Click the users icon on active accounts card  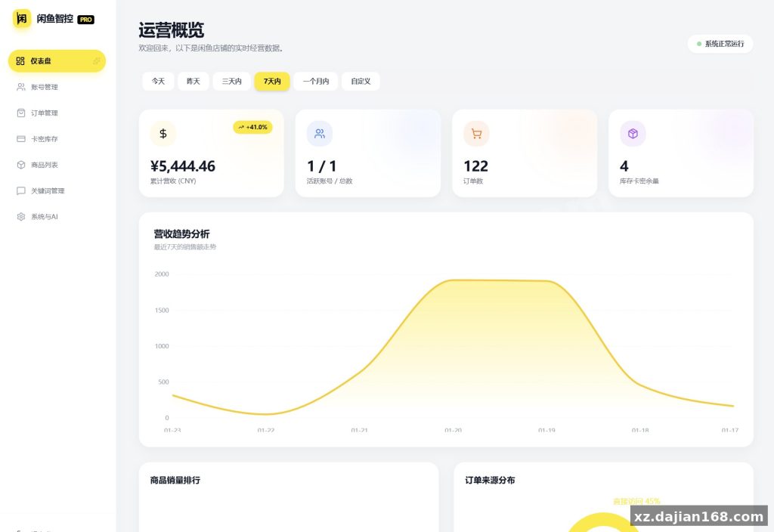pyautogui.click(x=320, y=134)
